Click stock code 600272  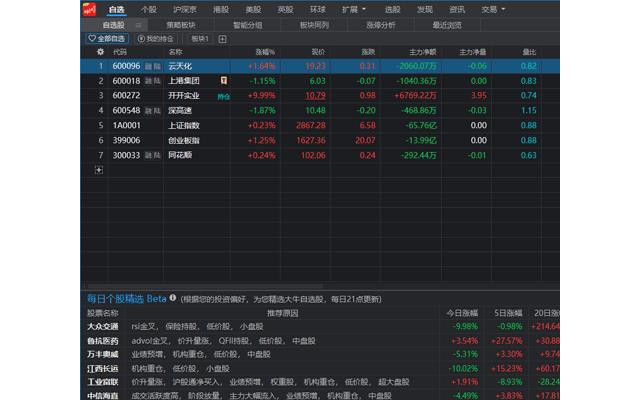(127, 96)
